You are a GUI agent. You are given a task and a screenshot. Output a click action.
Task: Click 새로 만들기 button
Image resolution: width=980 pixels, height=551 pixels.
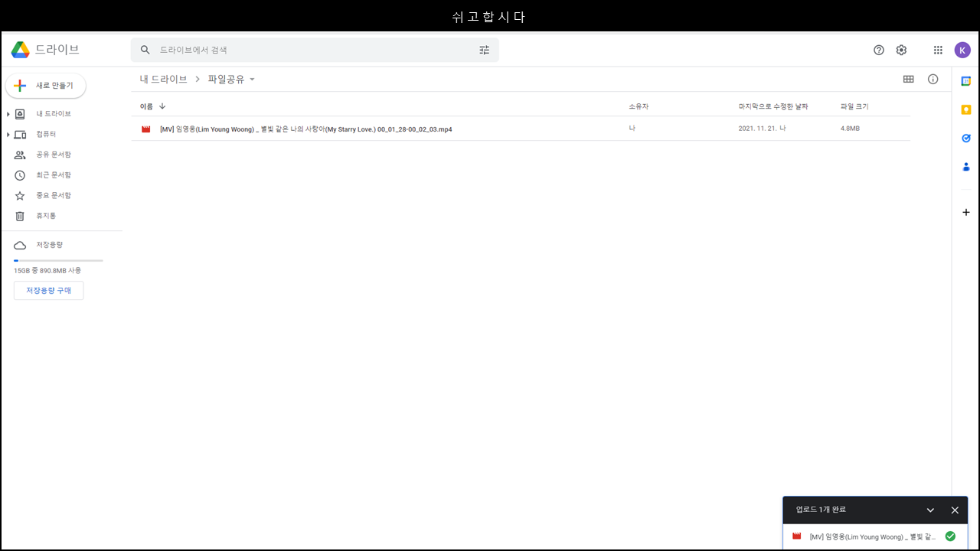(46, 86)
